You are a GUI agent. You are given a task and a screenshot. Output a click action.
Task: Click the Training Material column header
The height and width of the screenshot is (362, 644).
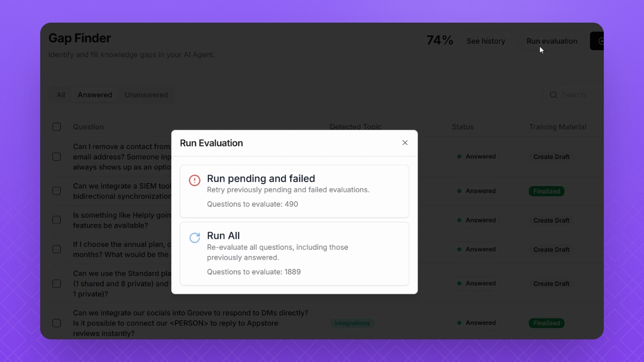[x=558, y=127]
